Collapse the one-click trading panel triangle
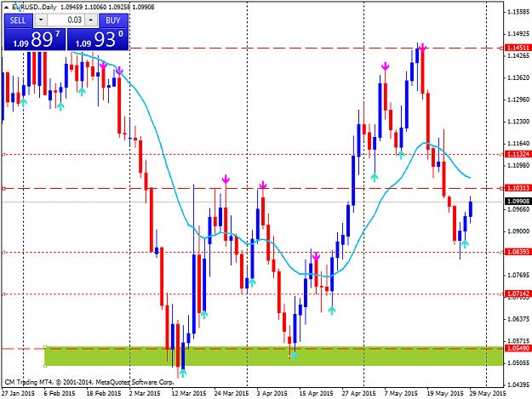Viewport: 532px width, 399px height. coord(6,7)
